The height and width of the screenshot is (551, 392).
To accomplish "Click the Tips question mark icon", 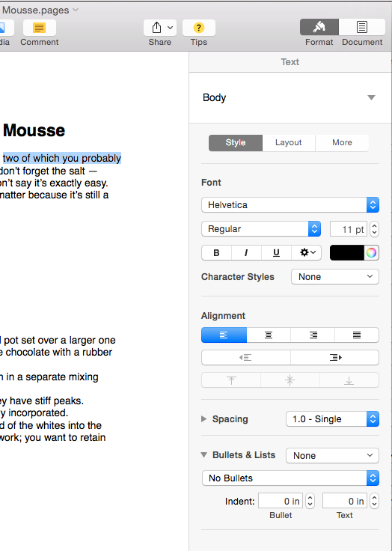I will point(199,28).
